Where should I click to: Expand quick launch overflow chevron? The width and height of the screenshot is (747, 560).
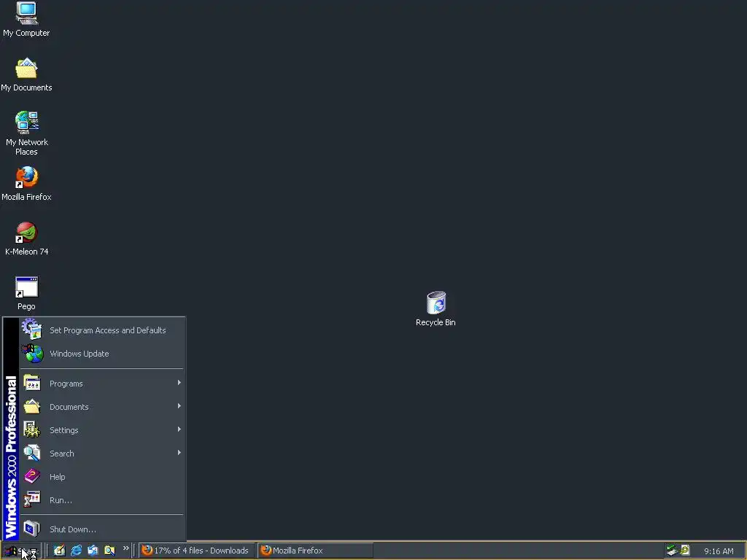(x=125, y=548)
